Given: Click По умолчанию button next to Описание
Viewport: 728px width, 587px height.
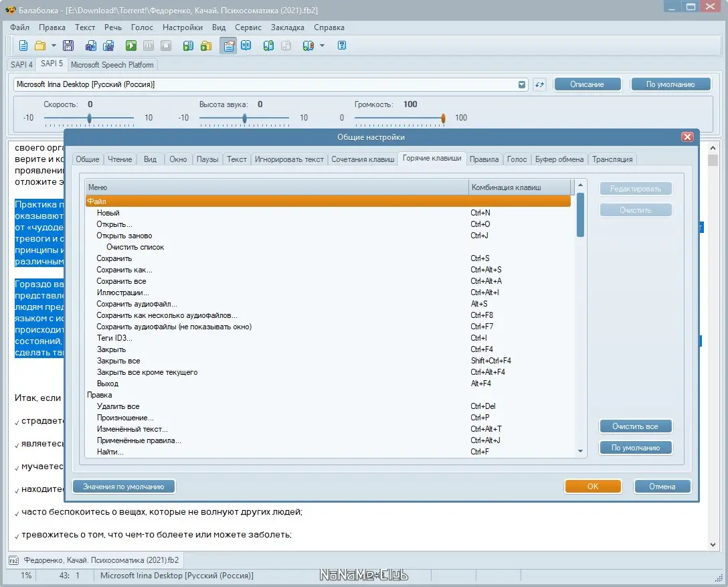Looking at the screenshot, I should point(670,84).
